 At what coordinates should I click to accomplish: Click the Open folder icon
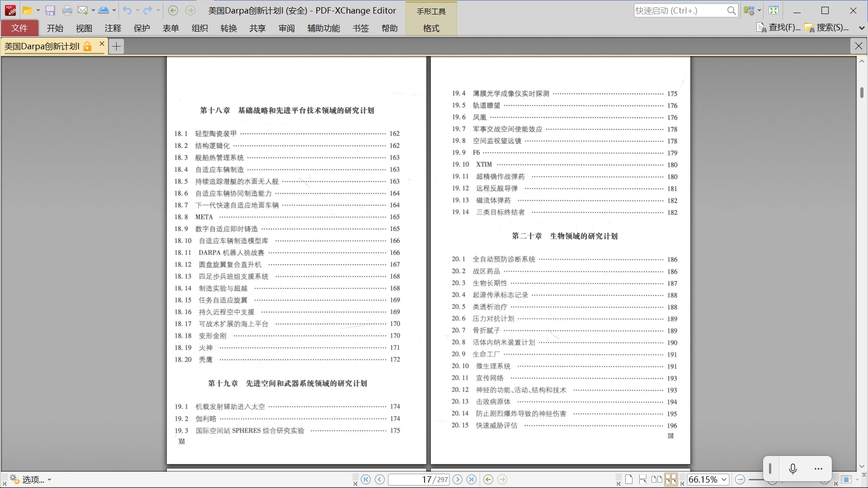pyautogui.click(x=27, y=10)
